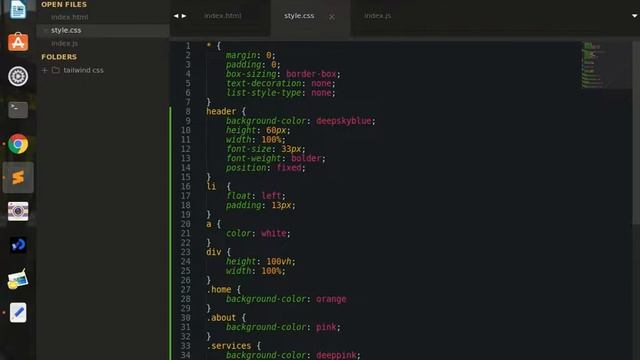Open index.html from the Open Files list
This screenshot has height=360, width=640.
(69, 17)
